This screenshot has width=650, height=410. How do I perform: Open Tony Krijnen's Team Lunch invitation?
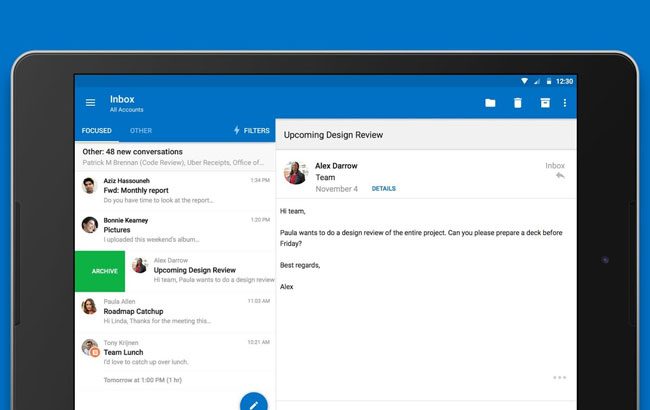point(175,361)
